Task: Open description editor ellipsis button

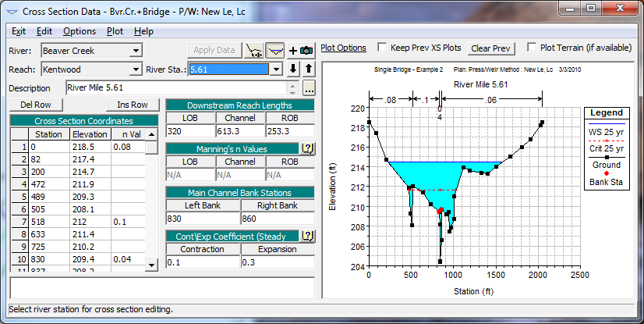Action: 309,88
